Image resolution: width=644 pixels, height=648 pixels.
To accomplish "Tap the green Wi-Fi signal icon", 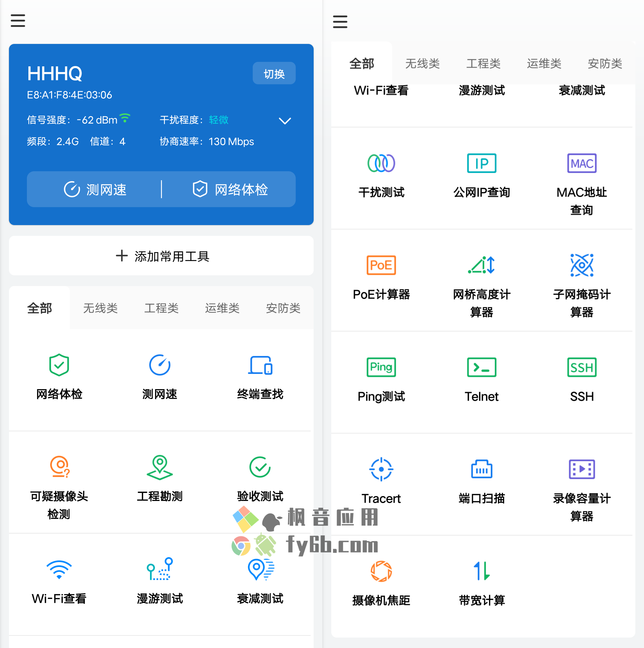I will pyautogui.click(x=125, y=118).
